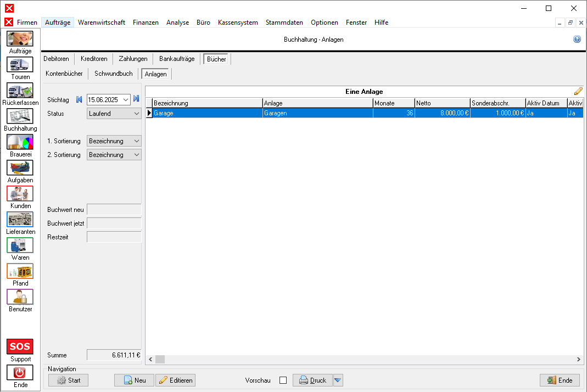Switch to the Kontenbücher tab
Viewport: 587px width, 392px height.
click(64, 74)
